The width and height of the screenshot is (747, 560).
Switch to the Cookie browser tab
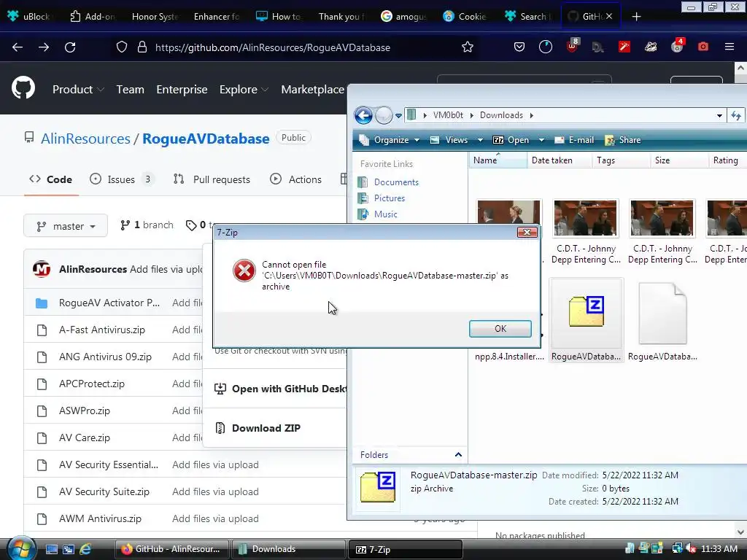tap(465, 16)
